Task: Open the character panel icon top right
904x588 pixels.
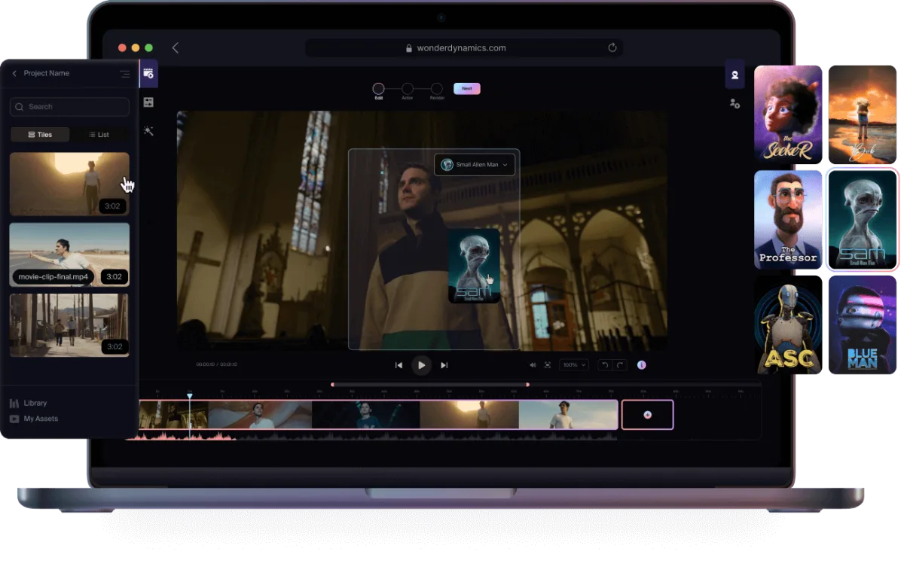Action: 734,75
